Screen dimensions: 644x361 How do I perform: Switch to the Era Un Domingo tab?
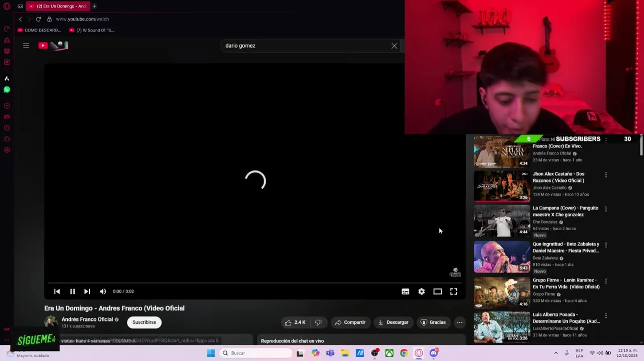coord(58,6)
